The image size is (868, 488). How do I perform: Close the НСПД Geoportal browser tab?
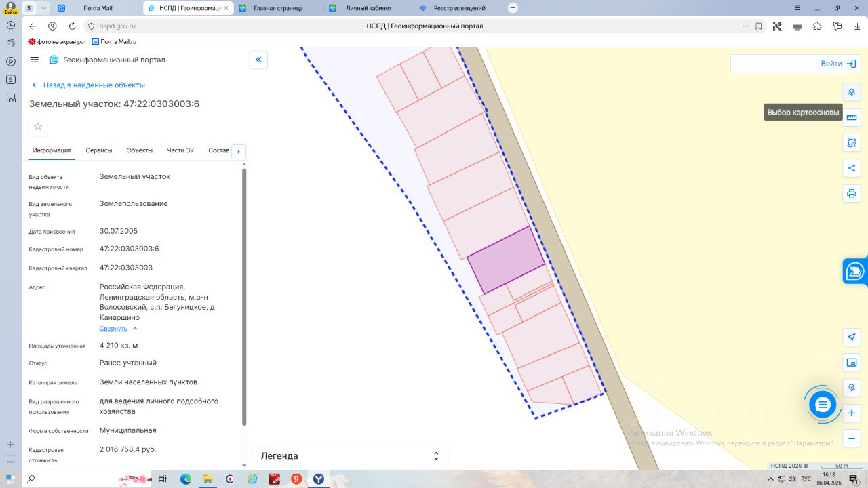226,8
